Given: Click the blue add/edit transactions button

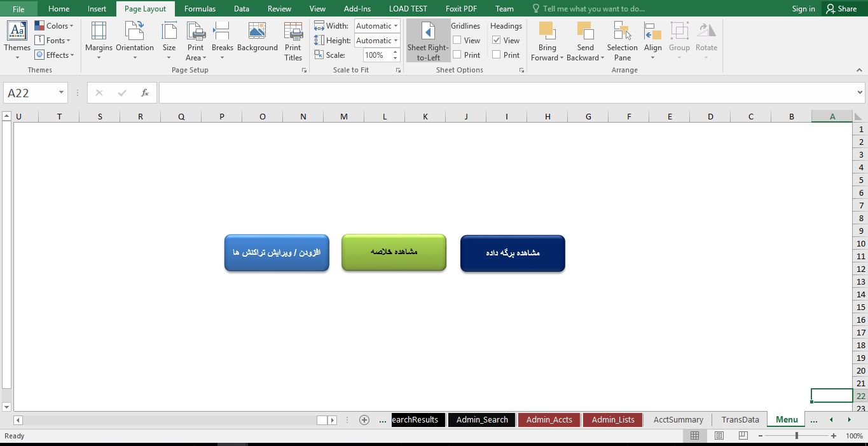Looking at the screenshot, I should (277, 253).
